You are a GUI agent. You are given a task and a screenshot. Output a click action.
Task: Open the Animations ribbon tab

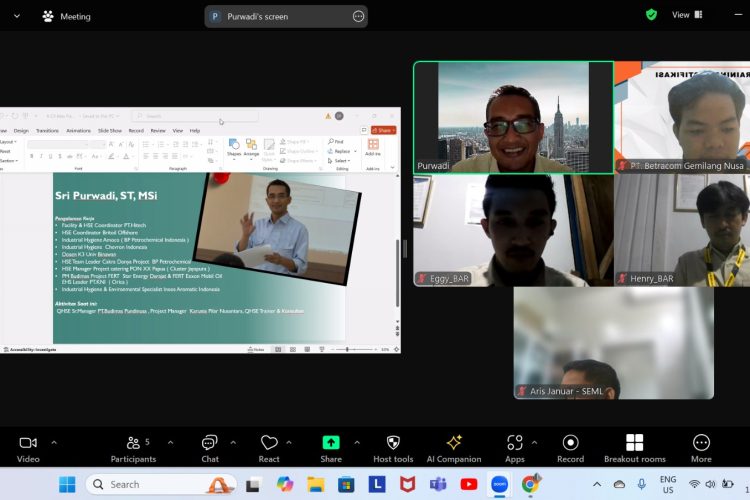pyautogui.click(x=78, y=131)
